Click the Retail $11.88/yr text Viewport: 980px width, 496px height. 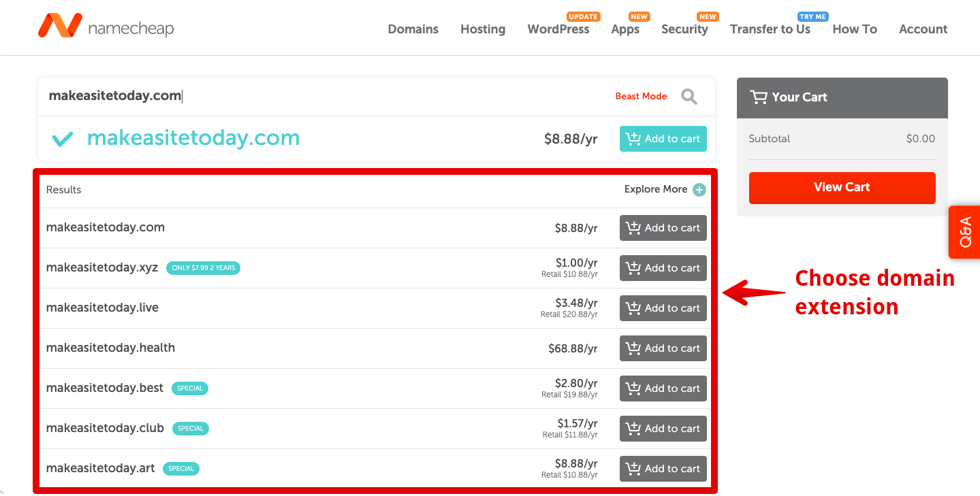pos(571,435)
